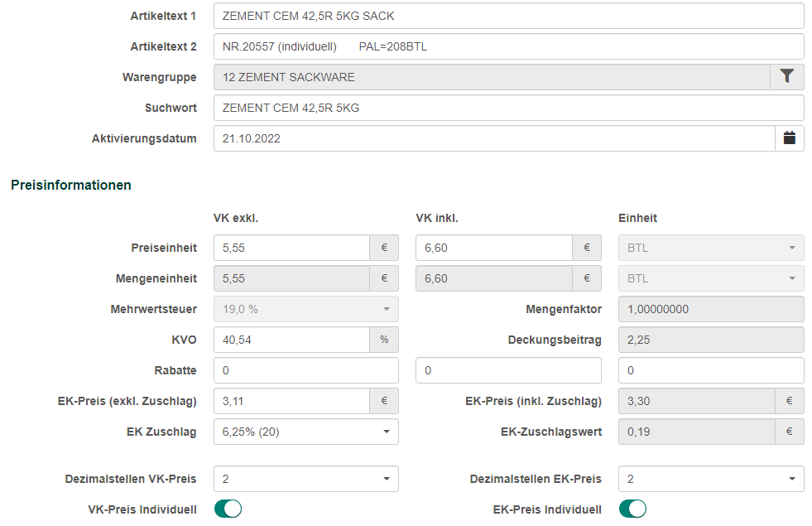
Task: Click the Mehrwertsteuer 19,0 % dropdown
Action: tap(305, 309)
